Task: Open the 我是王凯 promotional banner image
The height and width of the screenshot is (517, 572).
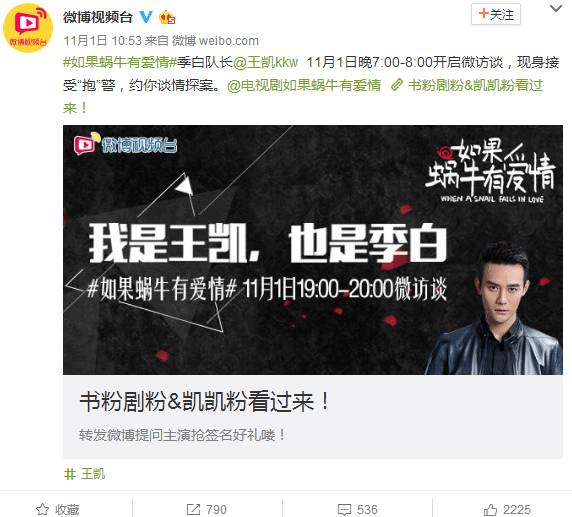Action: coord(313,250)
